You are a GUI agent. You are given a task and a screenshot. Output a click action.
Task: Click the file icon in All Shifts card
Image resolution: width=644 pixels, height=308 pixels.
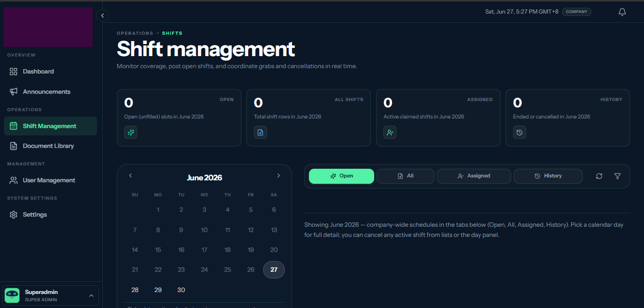point(260,132)
